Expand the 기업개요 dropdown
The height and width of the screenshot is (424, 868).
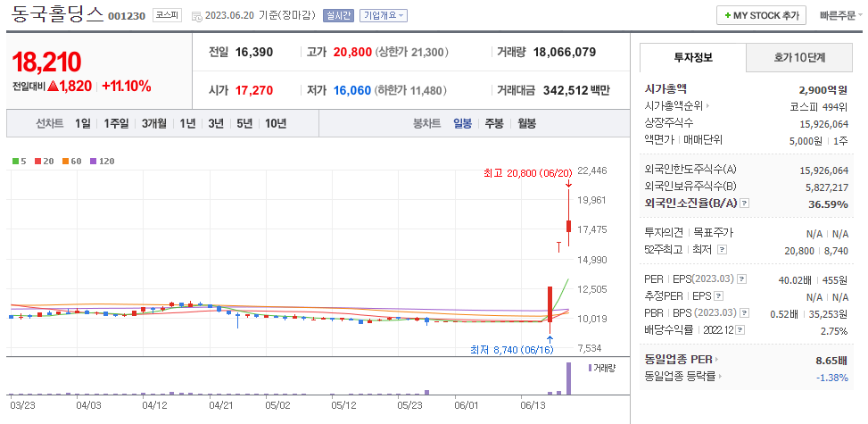(x=383, y=15)
